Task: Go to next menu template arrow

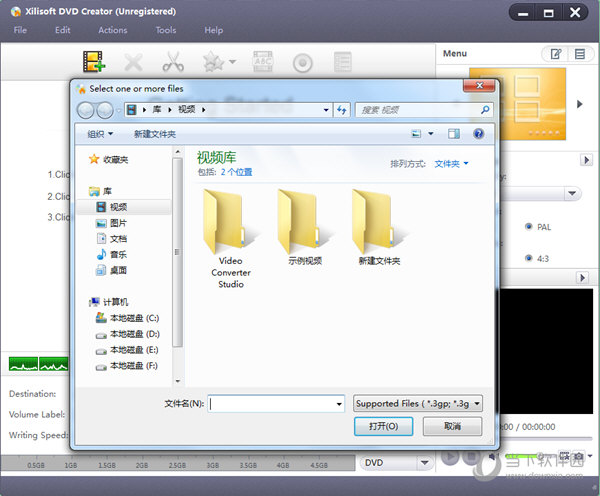Action: point(580,104)
